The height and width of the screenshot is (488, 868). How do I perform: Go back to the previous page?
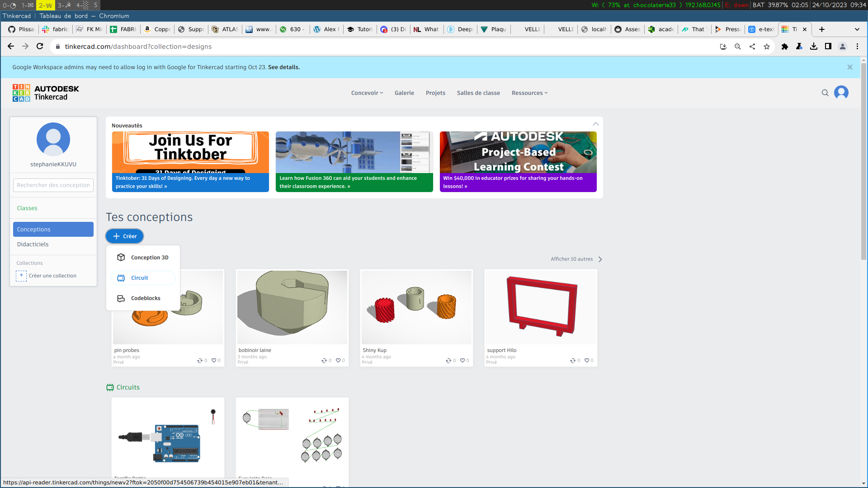coord(11,47)
